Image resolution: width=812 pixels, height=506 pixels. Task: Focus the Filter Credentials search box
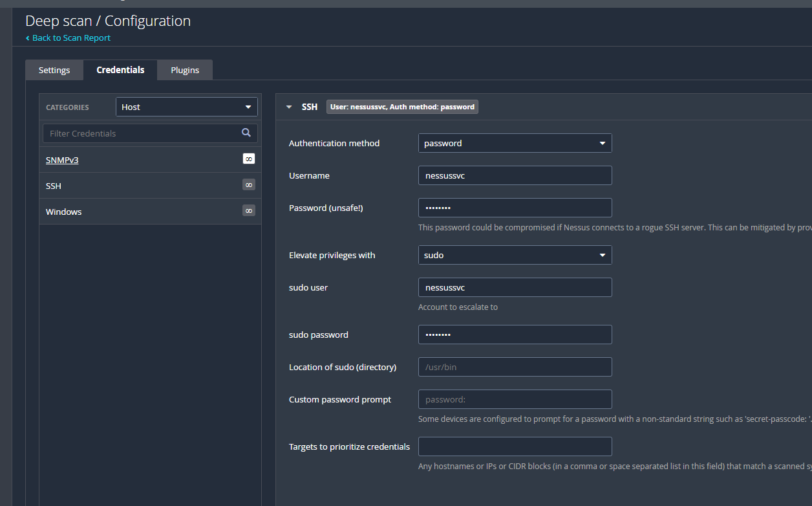150,133
